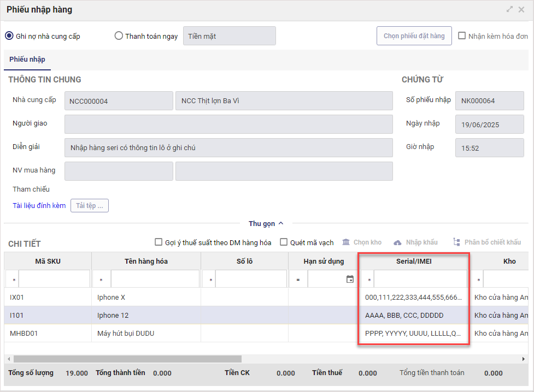Open the Mã SKU filter operator dropdown
Screen dimensions: 534x392
[x=13, y=280]
